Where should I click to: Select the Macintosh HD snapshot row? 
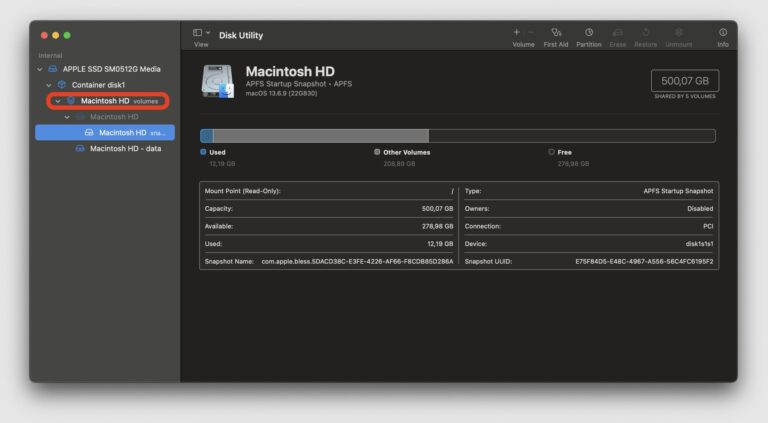click(x=105, y=132)
